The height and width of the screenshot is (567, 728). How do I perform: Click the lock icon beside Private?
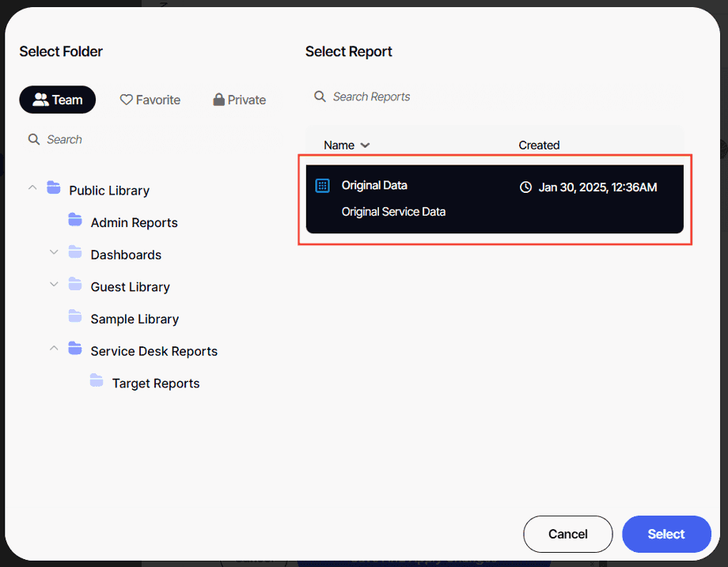(x=218, y=99)
